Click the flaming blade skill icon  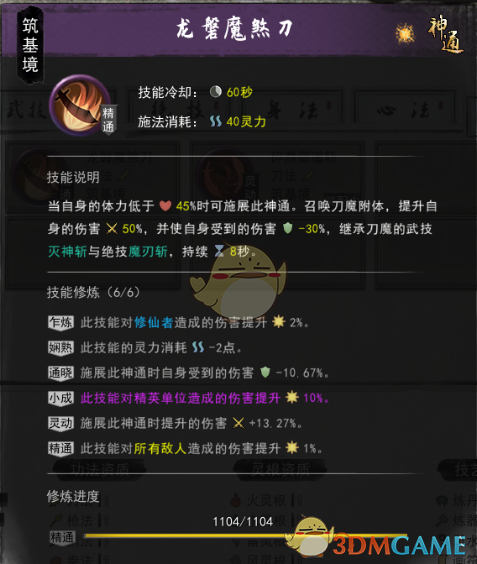[80, 105]
